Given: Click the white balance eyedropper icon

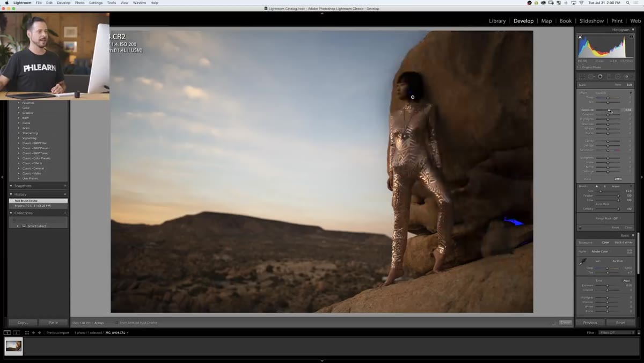Looking at the screenshot, I should (x=583, y=262).
